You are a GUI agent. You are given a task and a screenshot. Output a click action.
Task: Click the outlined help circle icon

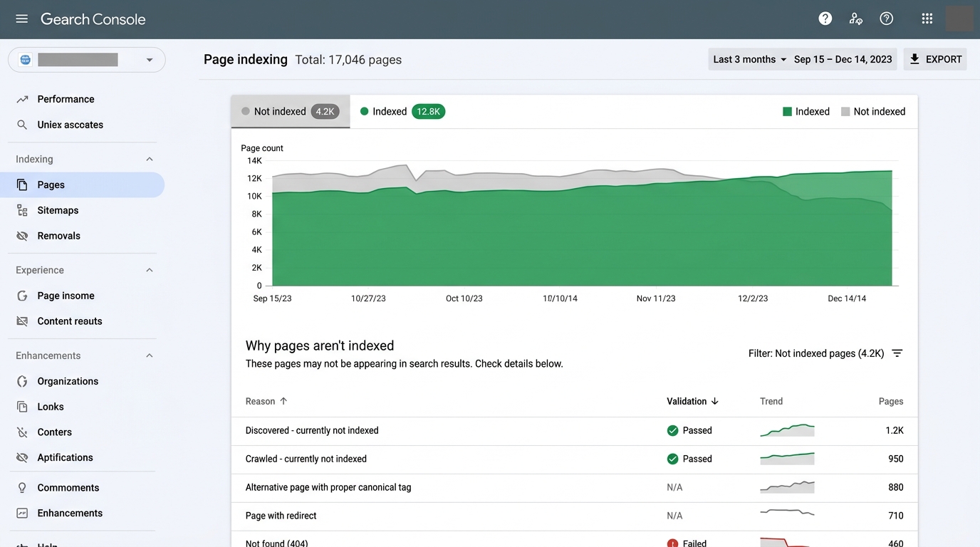(x=887, y=19)
